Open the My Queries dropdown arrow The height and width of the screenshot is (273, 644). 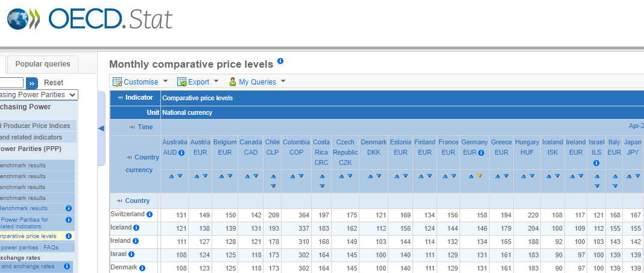coord(283,82)
